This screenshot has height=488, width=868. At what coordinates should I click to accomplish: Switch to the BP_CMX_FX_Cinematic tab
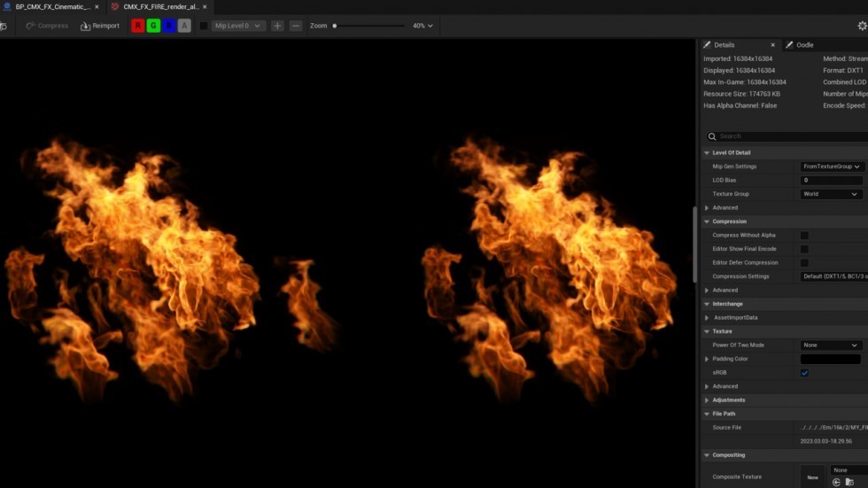(x=51, y=7)
